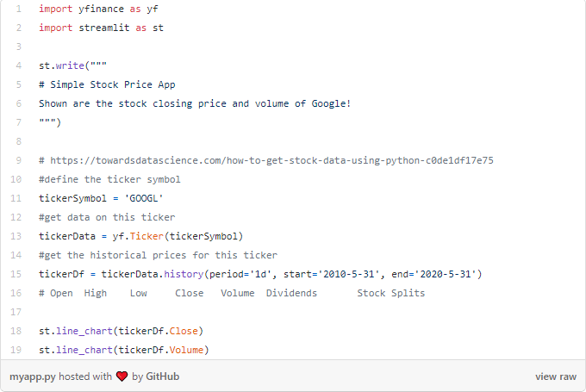This screenshot has height=392, width=586.
Task: Click the streamlit import name
Action: (x=104, y=28)
